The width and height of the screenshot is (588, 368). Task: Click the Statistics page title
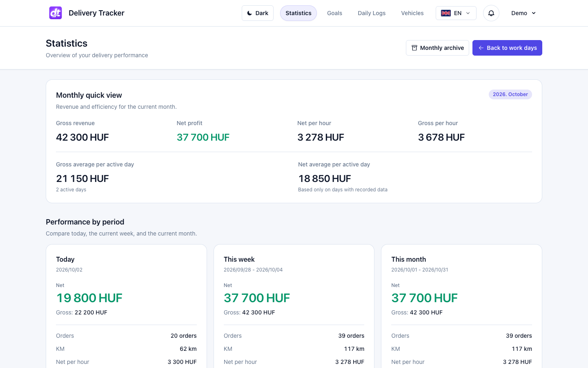tap(67, 43)
